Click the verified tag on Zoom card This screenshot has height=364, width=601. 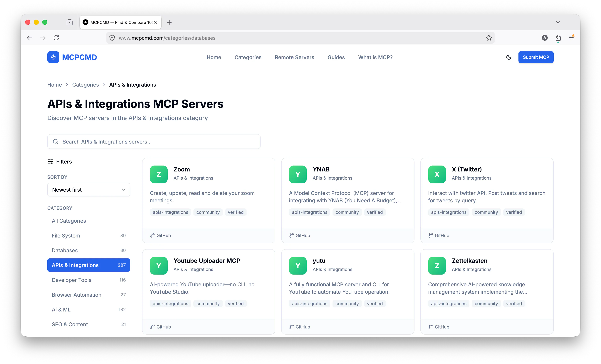[236, 212]
